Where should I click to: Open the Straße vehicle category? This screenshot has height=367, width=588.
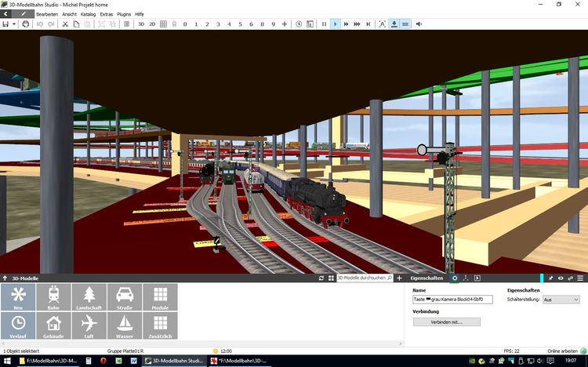tap(124, 297)
